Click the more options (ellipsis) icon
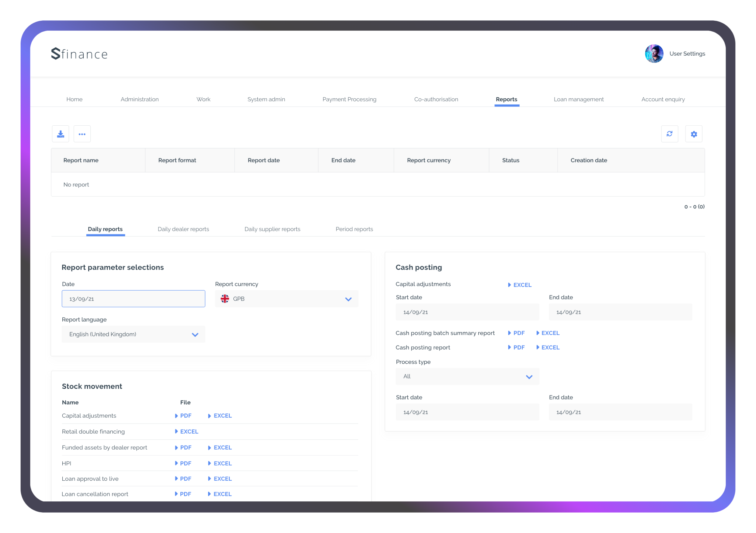Image resolution: width=756 pixels, height=533 pixels. tap(82, 134)
